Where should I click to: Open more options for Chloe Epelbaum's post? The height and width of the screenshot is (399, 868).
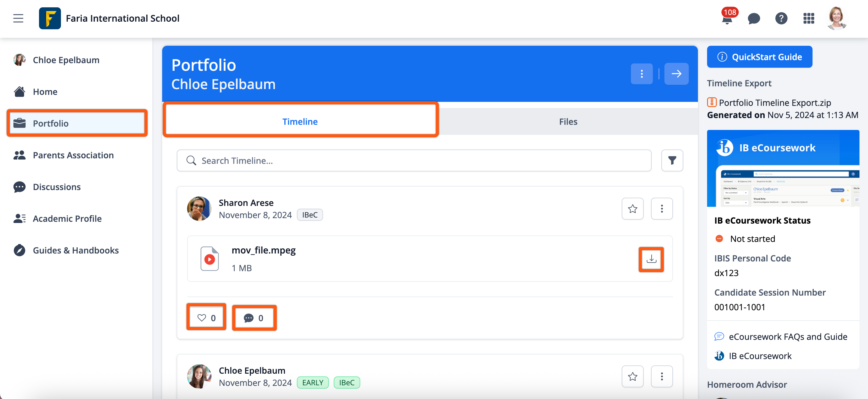click(x=661, y=376)
